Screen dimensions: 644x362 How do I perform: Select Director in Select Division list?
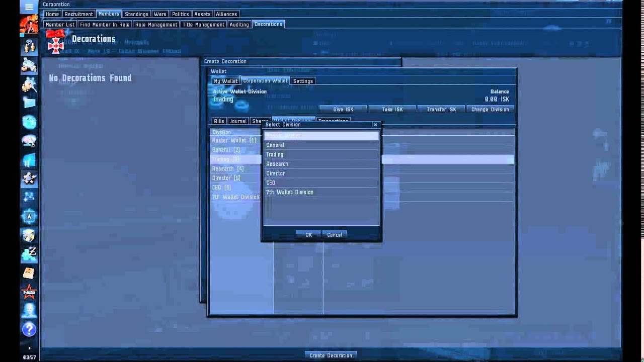pos(321,173)
